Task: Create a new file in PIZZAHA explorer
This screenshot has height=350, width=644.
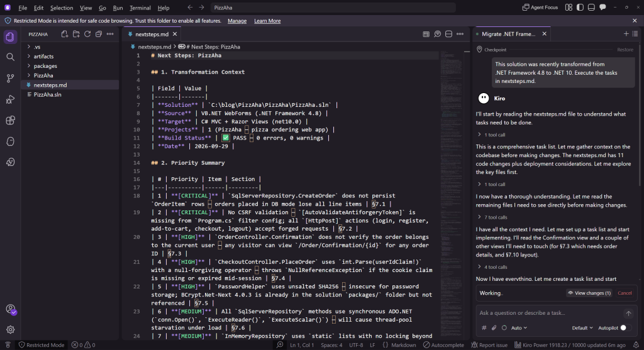Action: (65, 34)
